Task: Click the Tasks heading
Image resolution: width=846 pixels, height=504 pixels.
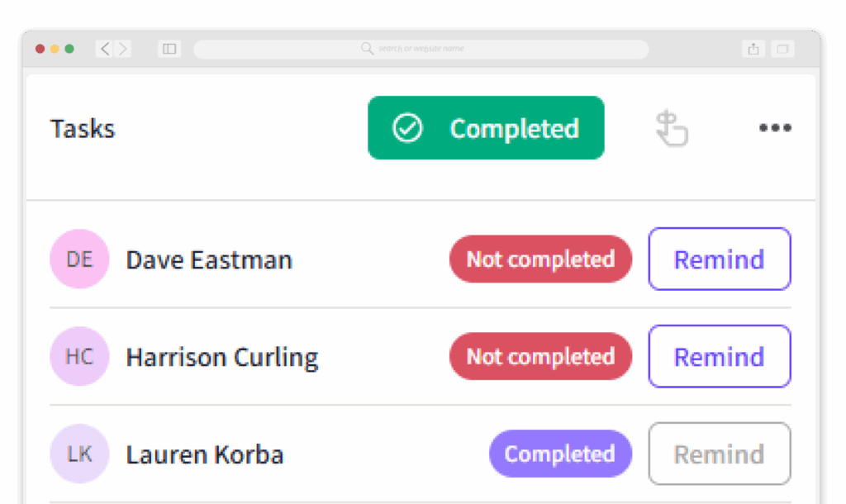Action: pos(83,129)
